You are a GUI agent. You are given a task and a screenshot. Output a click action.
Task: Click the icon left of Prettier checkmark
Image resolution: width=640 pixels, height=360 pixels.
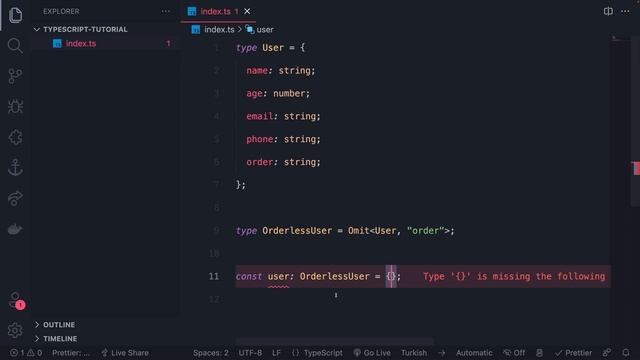[539, 353]
